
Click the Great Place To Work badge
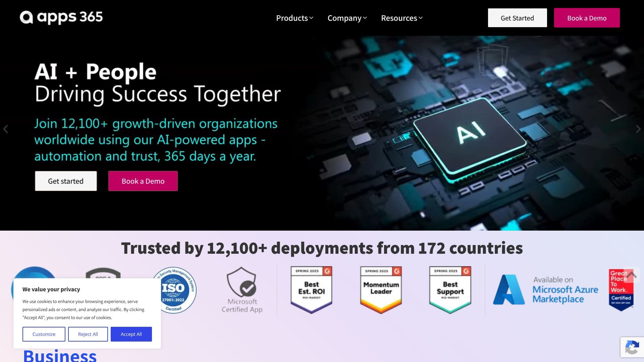pos(621,290)
